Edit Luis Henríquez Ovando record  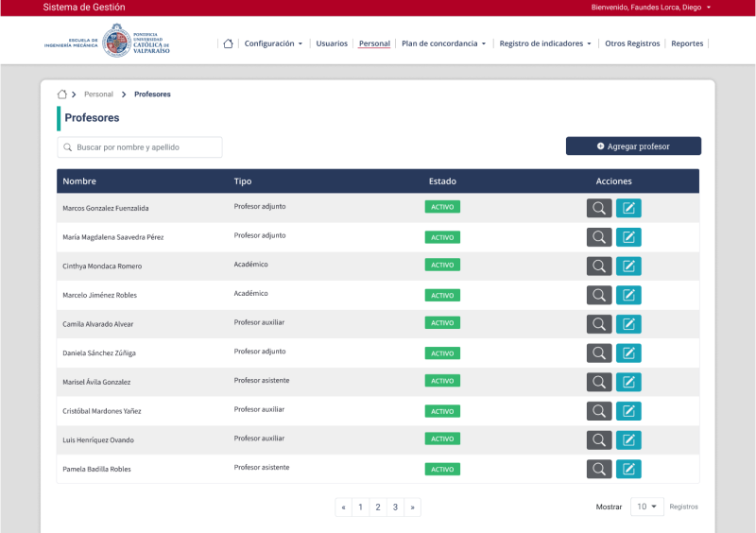[628, 439]
